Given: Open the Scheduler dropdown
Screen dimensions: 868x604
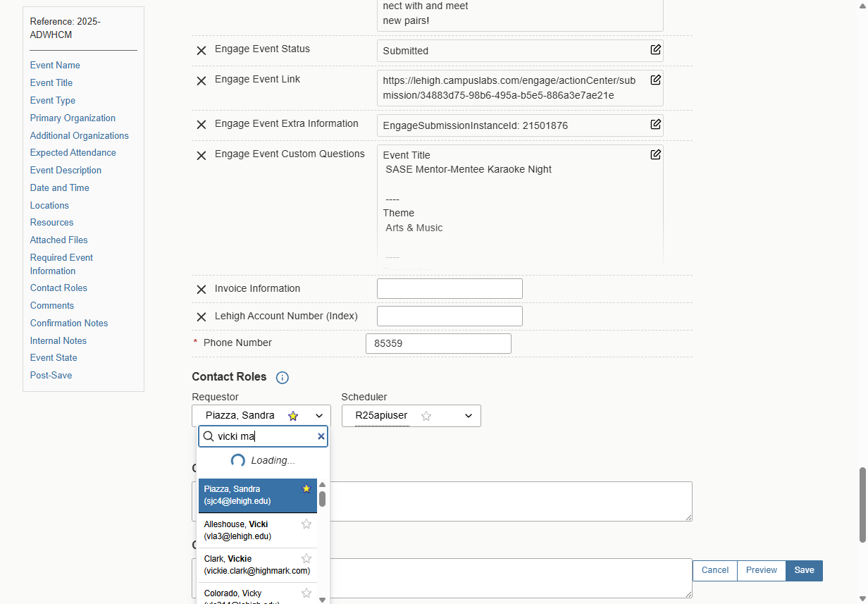Looking at the screenshot, I should [x=469, y=416].
